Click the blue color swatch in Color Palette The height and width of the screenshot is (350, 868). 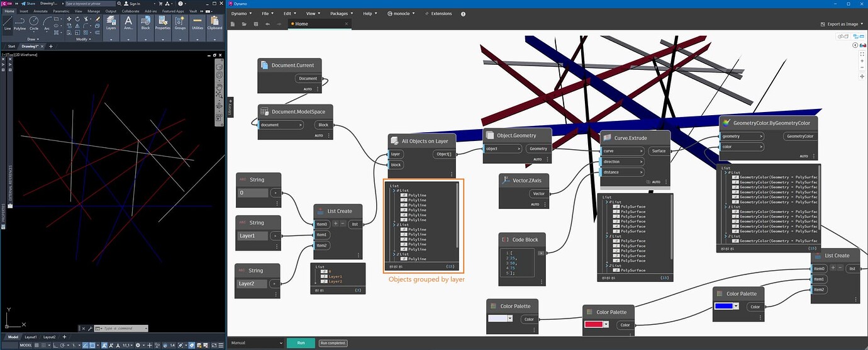pyautogui.click(x=724, y=307)
